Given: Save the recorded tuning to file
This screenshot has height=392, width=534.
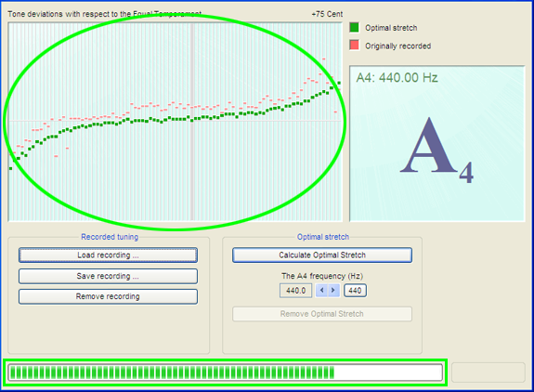Looking at the screenshot, I should tap(108, 276).
